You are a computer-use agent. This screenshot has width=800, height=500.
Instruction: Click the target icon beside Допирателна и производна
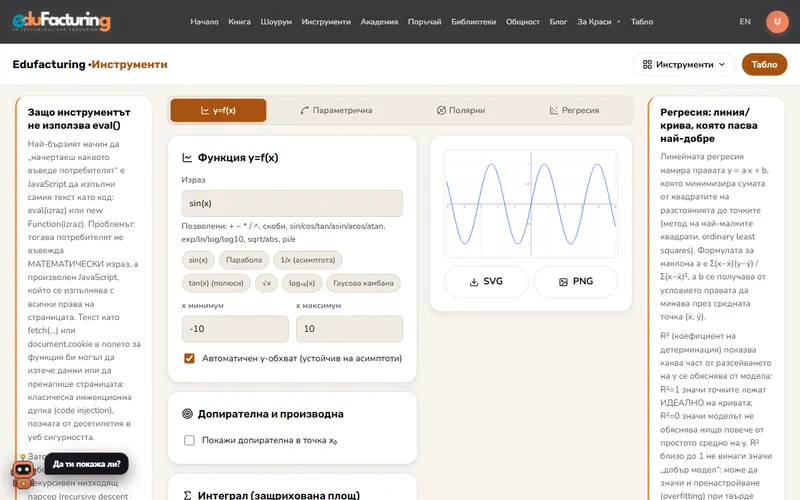[x=187, y=414]
